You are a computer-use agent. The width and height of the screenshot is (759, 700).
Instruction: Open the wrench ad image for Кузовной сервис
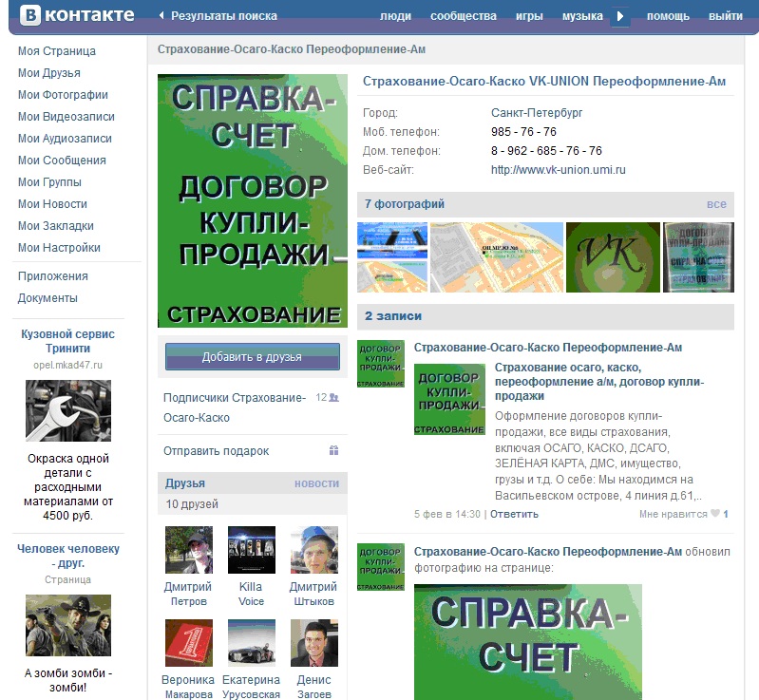[x=67, y=411]
